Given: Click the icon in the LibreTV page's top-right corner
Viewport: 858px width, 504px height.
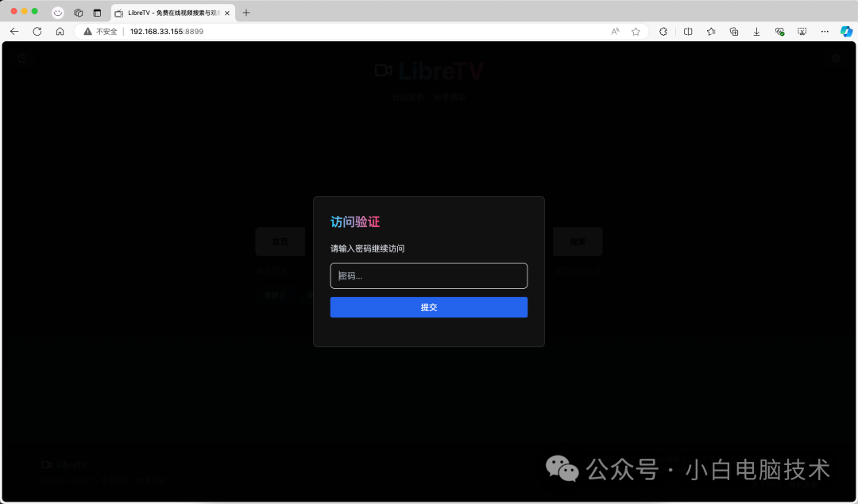Looking at the screenshot, I should 835,58.
